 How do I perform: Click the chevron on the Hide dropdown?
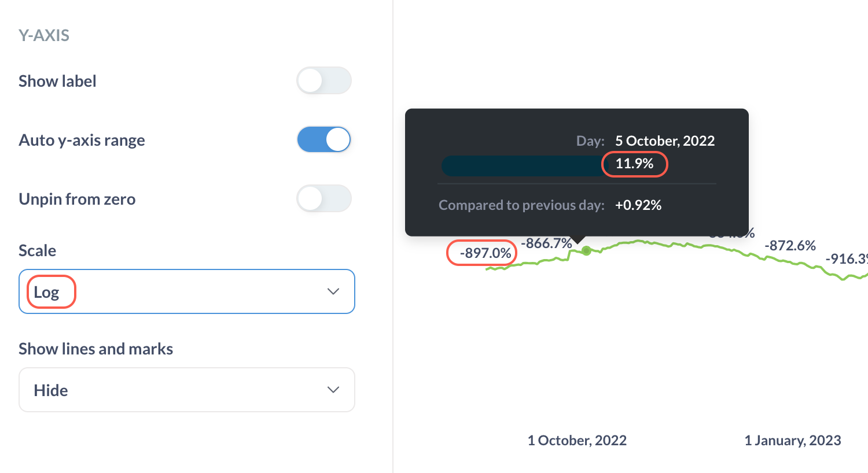pyautogui.click(x=333, y=390)
